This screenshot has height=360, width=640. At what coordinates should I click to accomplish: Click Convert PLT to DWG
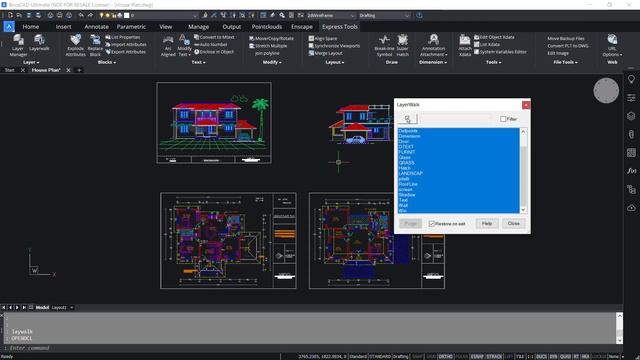point(568,46)
